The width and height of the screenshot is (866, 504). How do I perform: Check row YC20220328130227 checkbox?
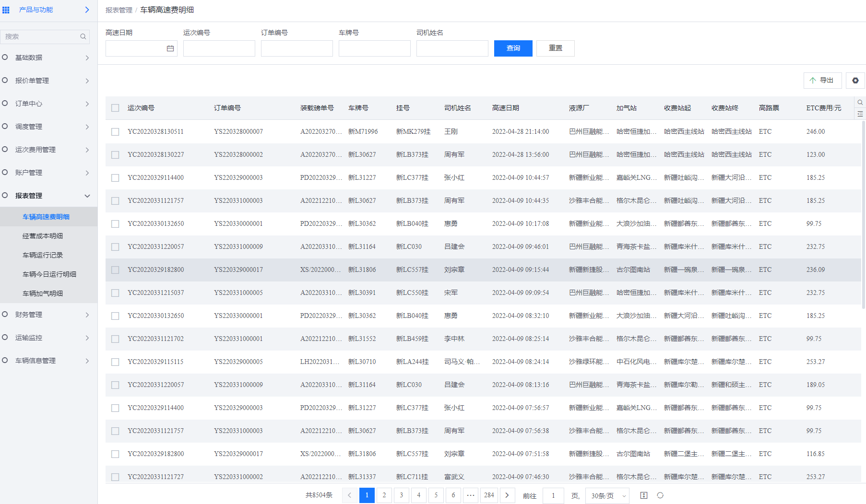click(115, 154)
